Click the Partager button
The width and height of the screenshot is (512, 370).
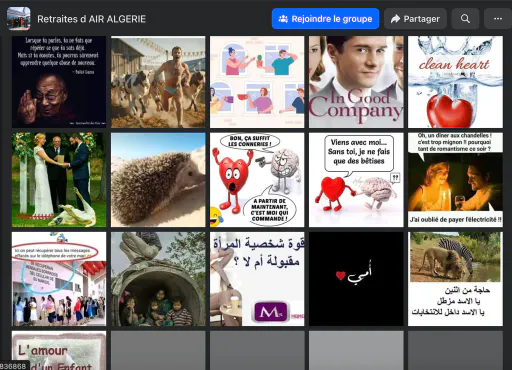click(415, 19)
